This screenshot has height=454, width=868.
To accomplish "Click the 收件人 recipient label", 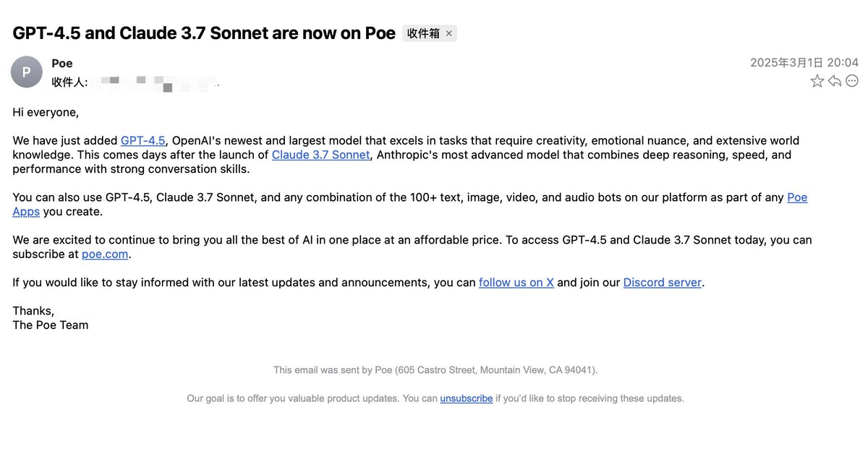I will 69,82.
